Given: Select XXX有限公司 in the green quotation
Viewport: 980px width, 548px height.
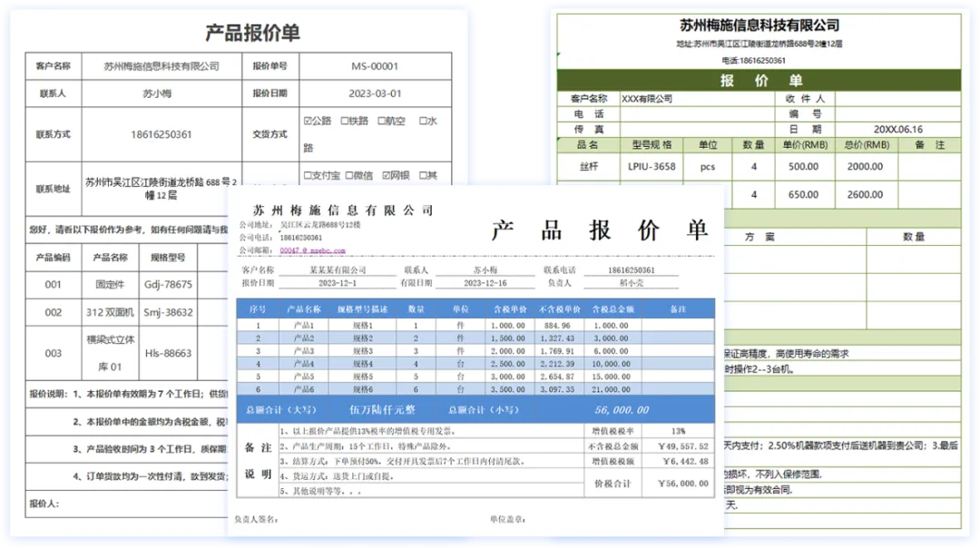Looking at the screenshot, I should point(647,99).
